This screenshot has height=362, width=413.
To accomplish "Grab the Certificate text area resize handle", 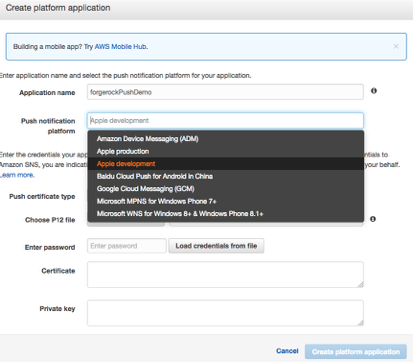I will point(361,285).
